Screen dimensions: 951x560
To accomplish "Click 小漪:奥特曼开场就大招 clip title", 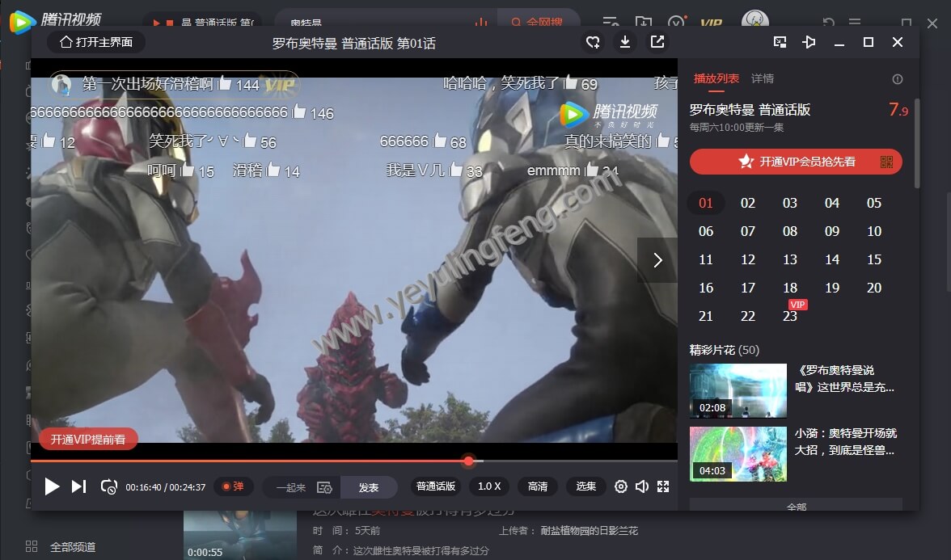I will coord(846,442).
